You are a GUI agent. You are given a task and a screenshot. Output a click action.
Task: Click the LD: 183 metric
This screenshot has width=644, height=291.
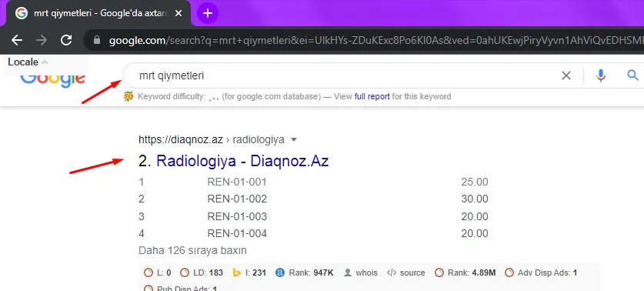tap(202, 273)
